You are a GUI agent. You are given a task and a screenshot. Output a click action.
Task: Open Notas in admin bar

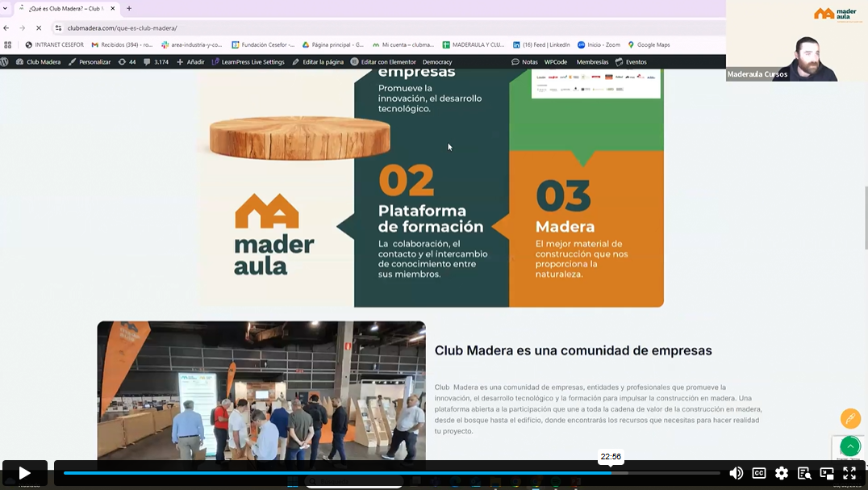(524, 62)
